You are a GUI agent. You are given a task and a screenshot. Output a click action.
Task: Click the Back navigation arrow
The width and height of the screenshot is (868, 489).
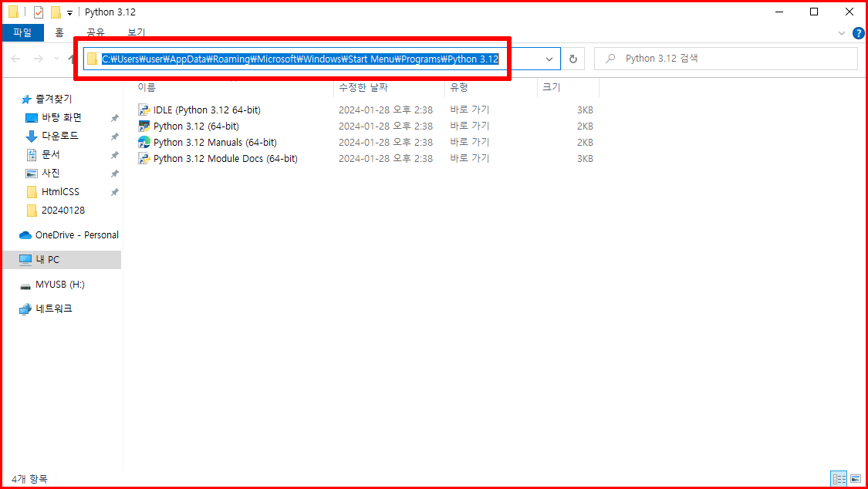(x=16, y=59)
